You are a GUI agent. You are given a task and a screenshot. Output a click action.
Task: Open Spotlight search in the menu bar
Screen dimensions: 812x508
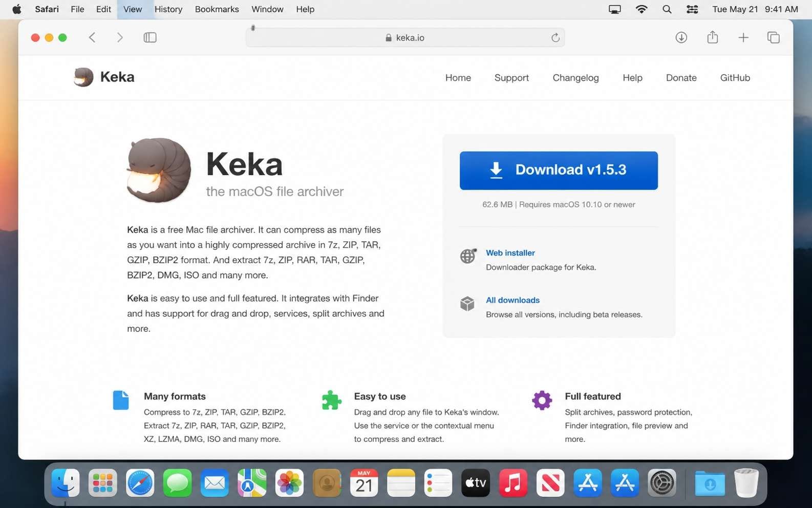coord(667,9)
